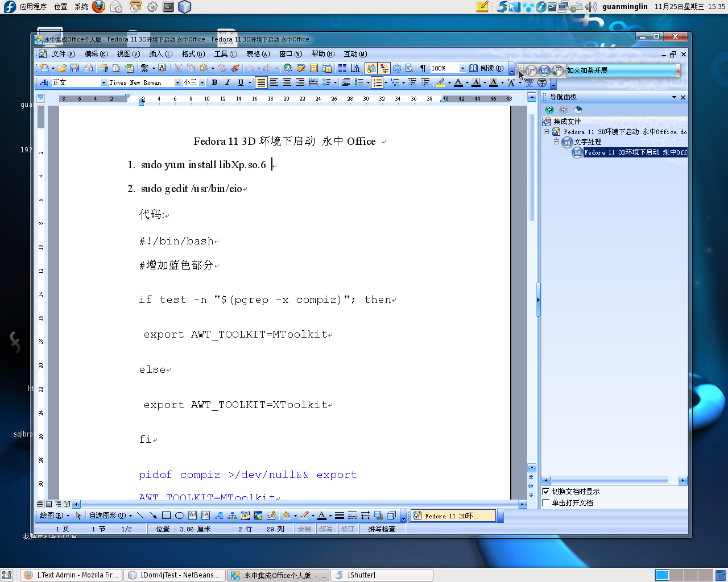Open the 文件 File menu
Image resolution: width=728 pixels, height=582 pixels.
63,54
